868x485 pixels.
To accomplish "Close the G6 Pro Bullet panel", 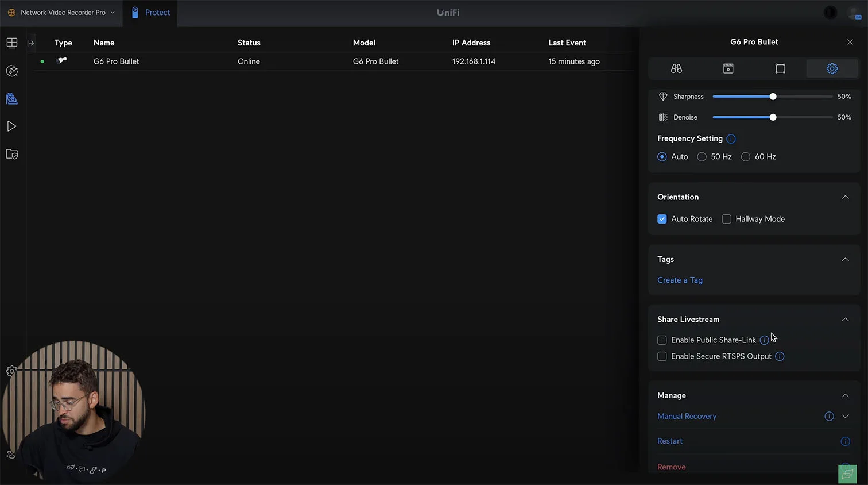I will 850,42.
